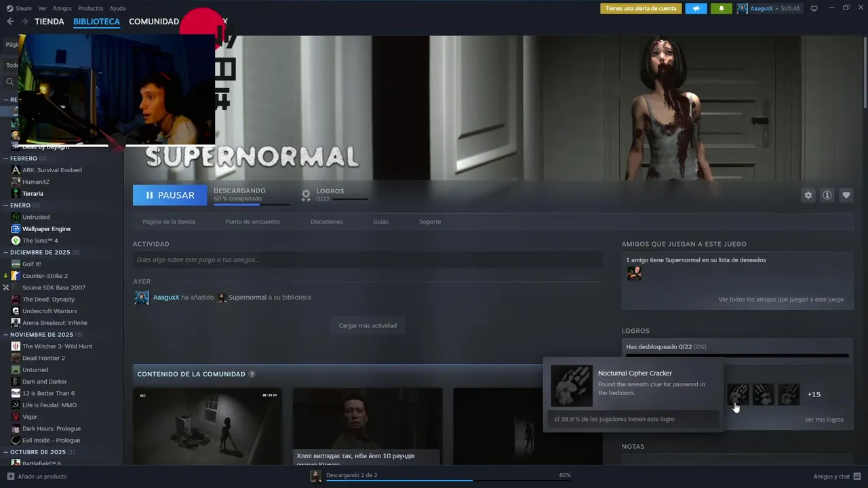Click the plus icon of Añadir un producto

click(10, 476)
